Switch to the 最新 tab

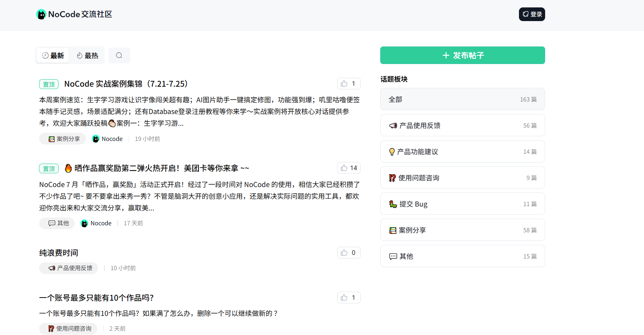pyautogui.click(x=53, y=55)
